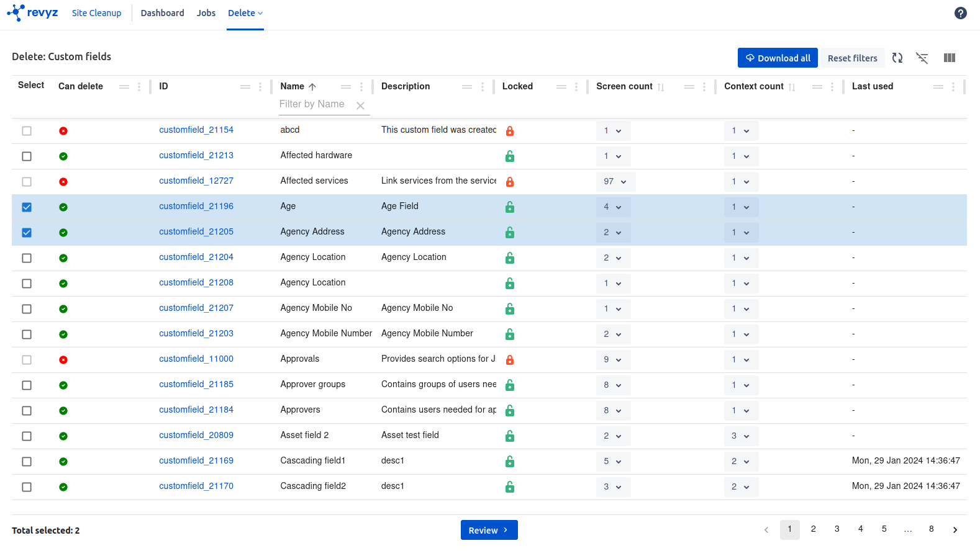
Task: Open the Delete dropdown menu
Action: click(245, 13)
